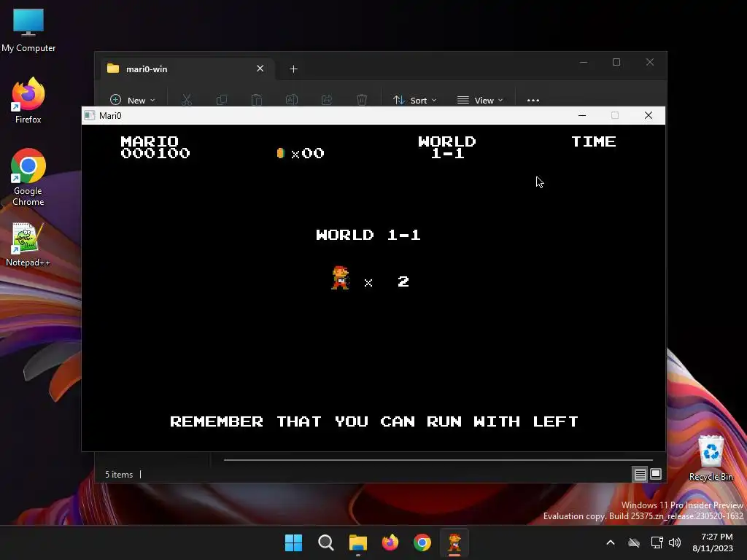Click the Share icon in File Explorer toolbar
This screenshot has width=747, height=560.
coord(327,100)
